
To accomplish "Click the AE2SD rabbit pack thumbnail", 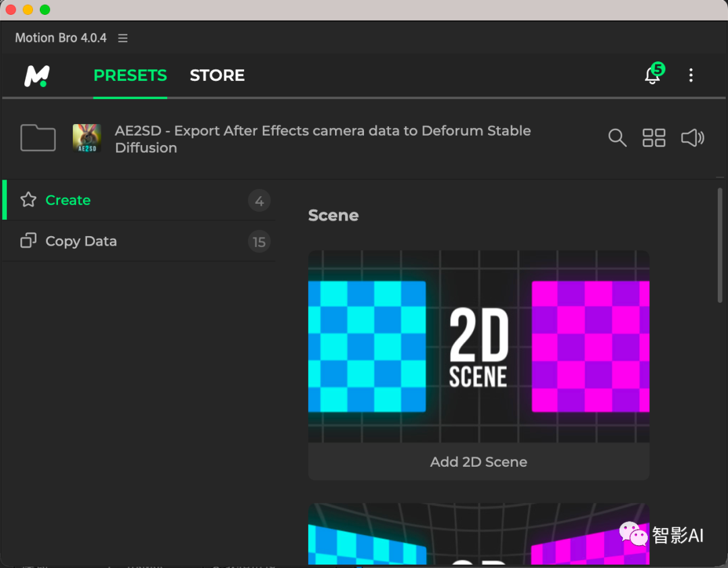I will coord(87,138).
